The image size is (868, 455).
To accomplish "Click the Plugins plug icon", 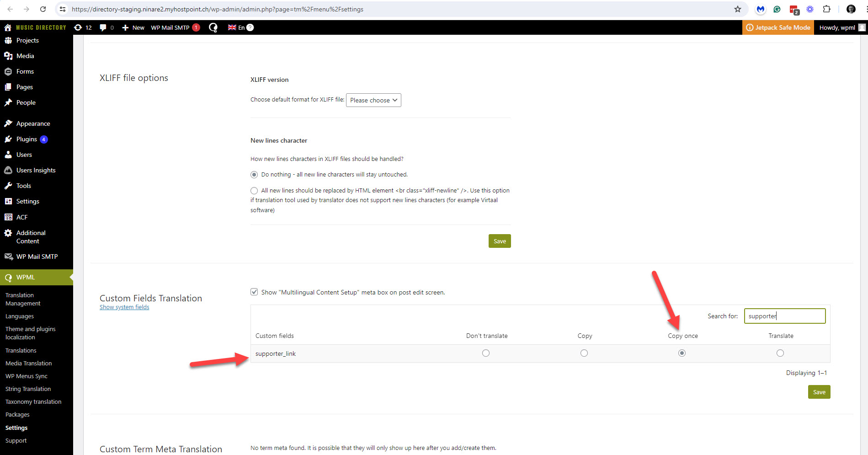I will point(8,139).
